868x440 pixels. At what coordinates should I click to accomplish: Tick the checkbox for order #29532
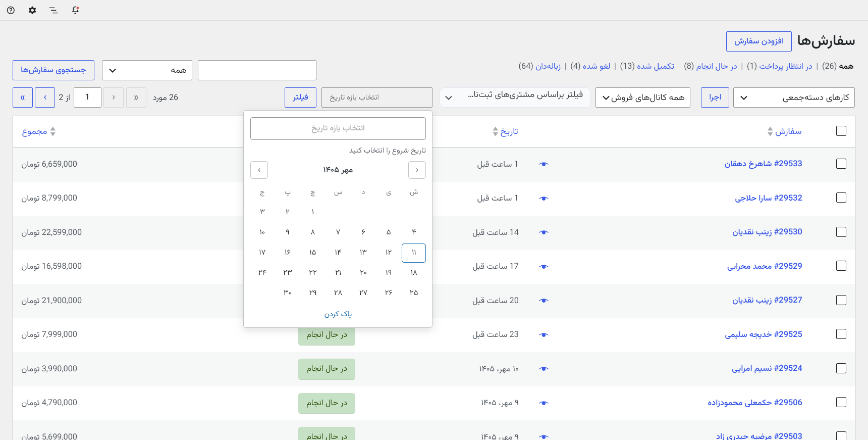point(841,198)
